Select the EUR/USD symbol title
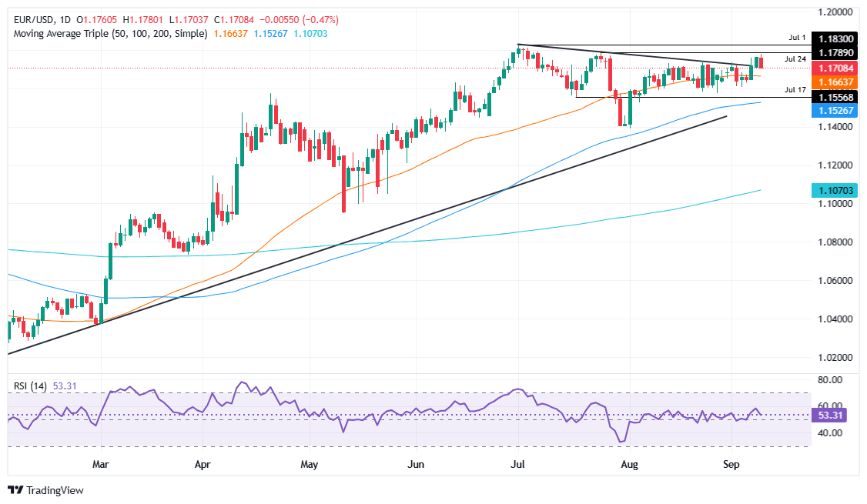Screen dimensions: 867x504 point(34,20)
